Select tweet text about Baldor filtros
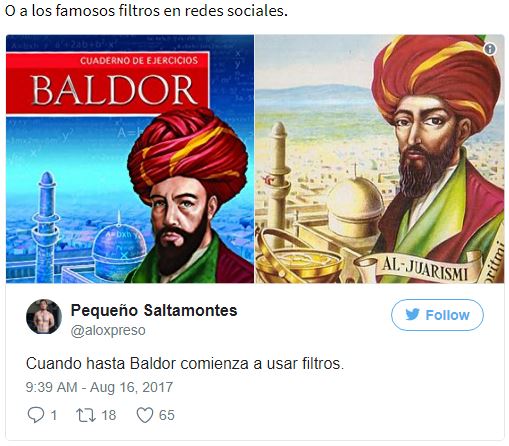This screenshot has width=509, height=446. (185, 364)
